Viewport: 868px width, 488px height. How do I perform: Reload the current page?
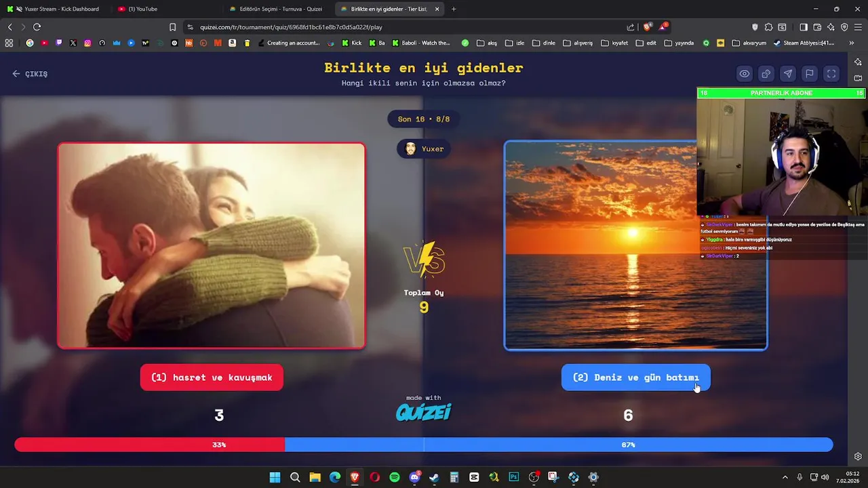[37, 27]
